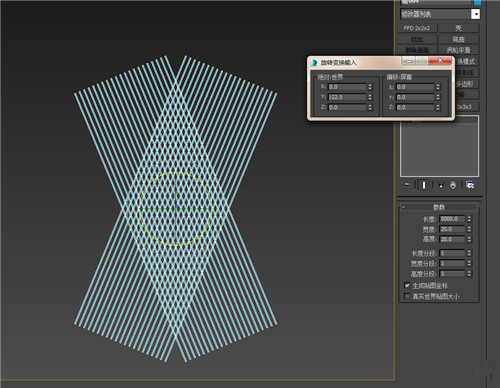Click the FFD 2x2x2 modifier button
Viewport: 500px width, 388px height.
(417, 28)
